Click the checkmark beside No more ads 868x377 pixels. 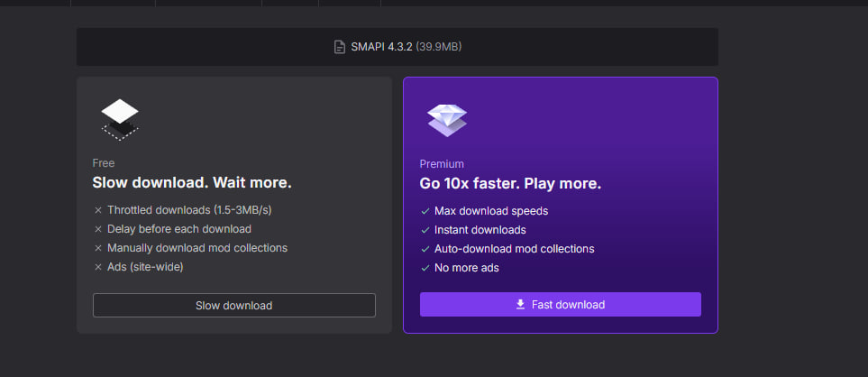click(x=425, y=268)
